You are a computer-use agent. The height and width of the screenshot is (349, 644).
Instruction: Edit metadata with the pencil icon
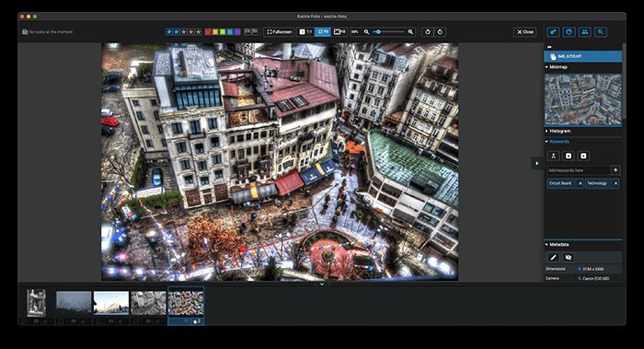[x=553, y=257]
